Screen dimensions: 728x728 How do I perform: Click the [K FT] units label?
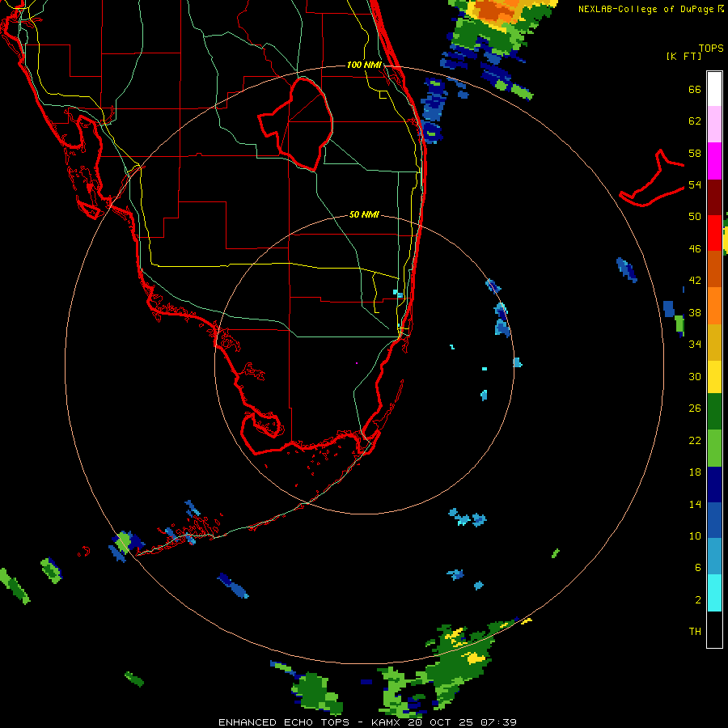[684, 56]
